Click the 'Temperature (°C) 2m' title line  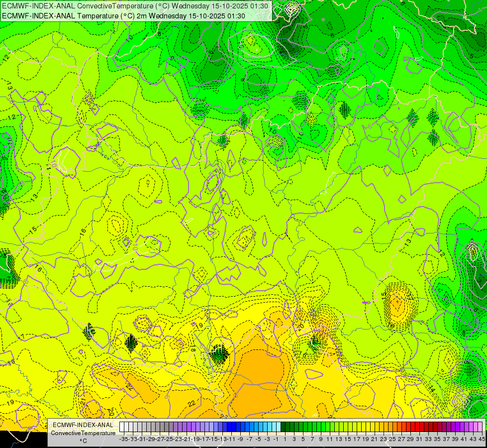pyautogui.click(x=123, y=16)
